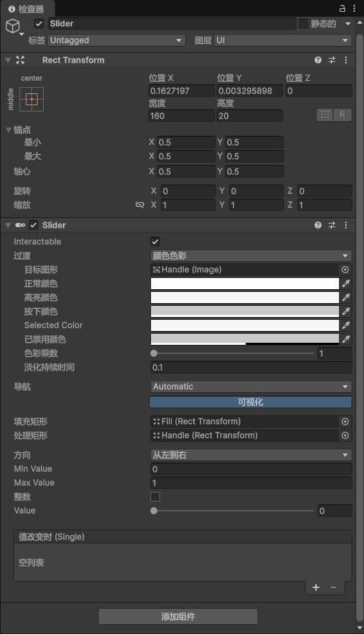Open the Pressed Color swatch

tap(245, 311)
